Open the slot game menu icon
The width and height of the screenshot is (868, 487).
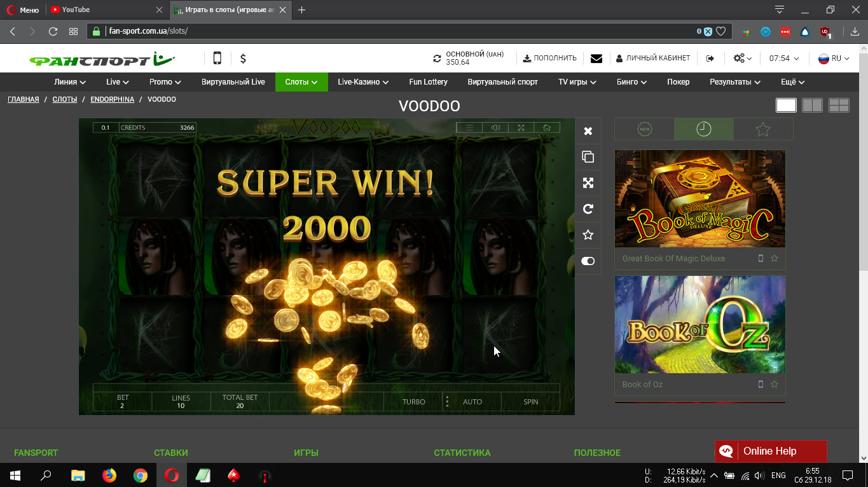tap(469, 127)
